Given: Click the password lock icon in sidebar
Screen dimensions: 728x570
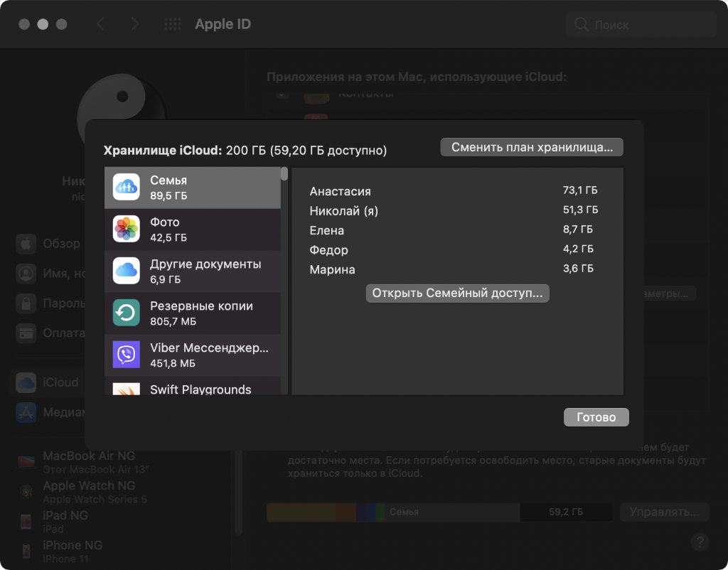Looking at the screenshot, I should pos(26,303).
